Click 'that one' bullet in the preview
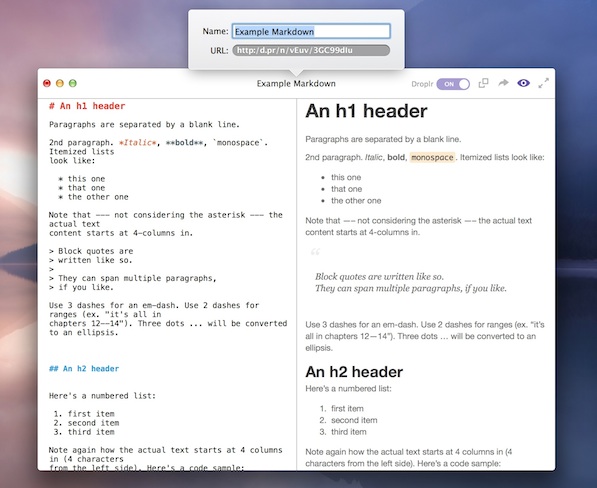The image size is (597, 488). pyautogui.click(x=346, y=189)
